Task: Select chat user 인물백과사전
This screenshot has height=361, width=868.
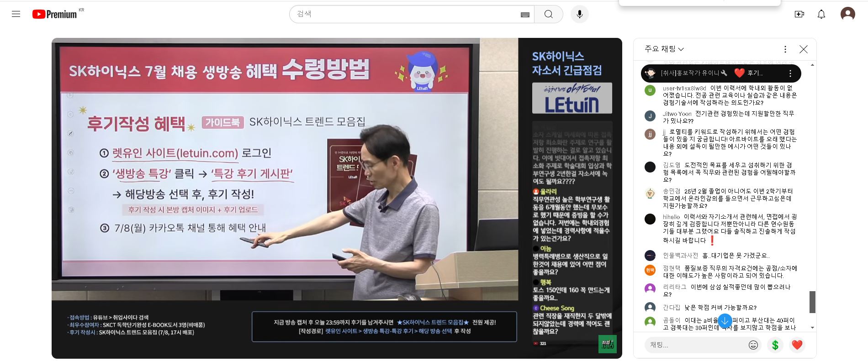Action: [x=681, y=256]
